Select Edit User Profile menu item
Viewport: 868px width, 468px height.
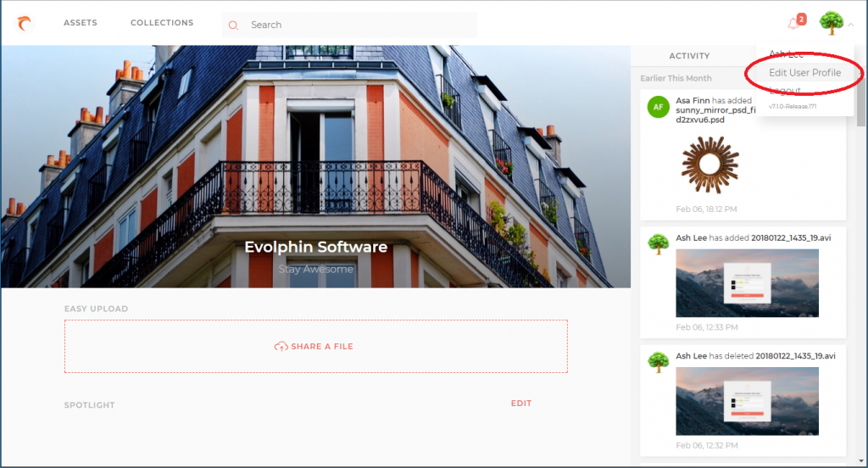click(x=805, y=73)
